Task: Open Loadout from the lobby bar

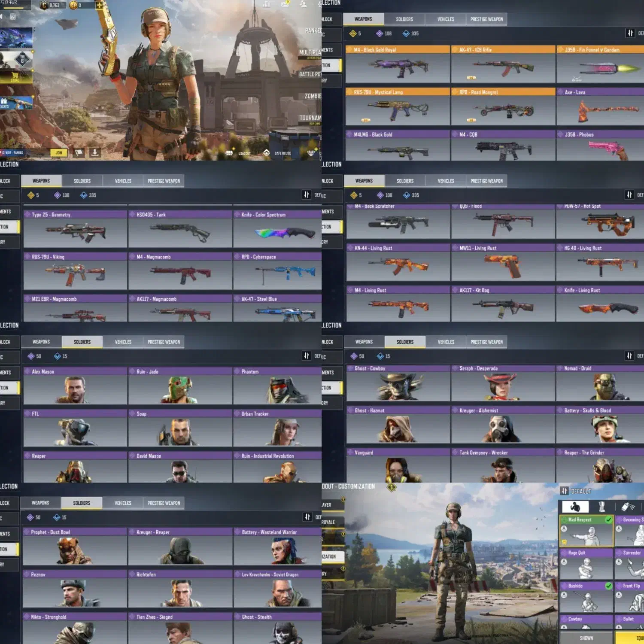Action: (x=238, y=153)
